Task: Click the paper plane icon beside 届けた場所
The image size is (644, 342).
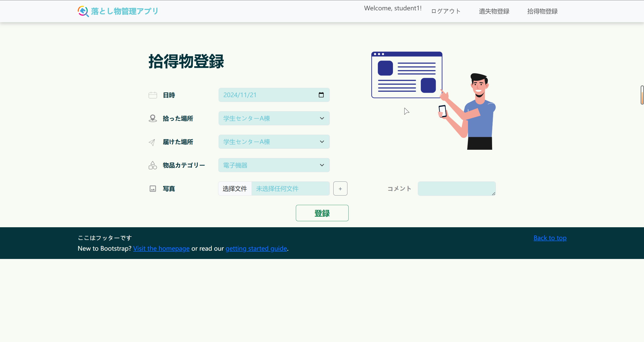Action: [x=152, y=142]
